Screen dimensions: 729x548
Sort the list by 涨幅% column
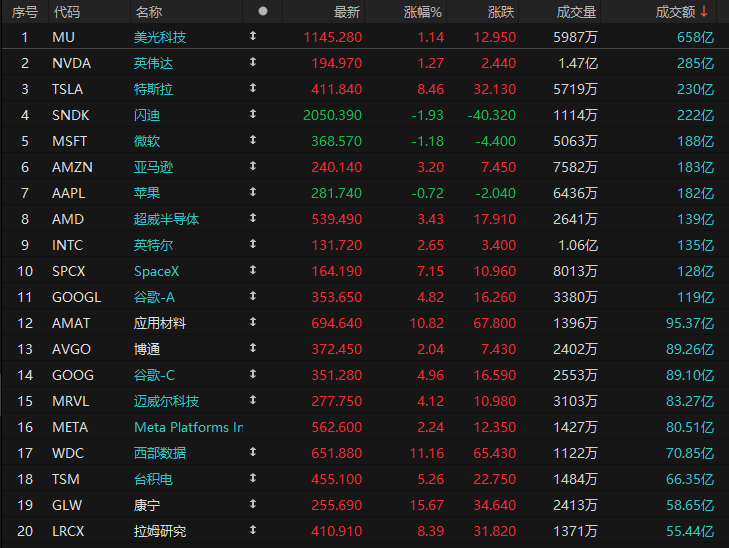coord(422,12)
